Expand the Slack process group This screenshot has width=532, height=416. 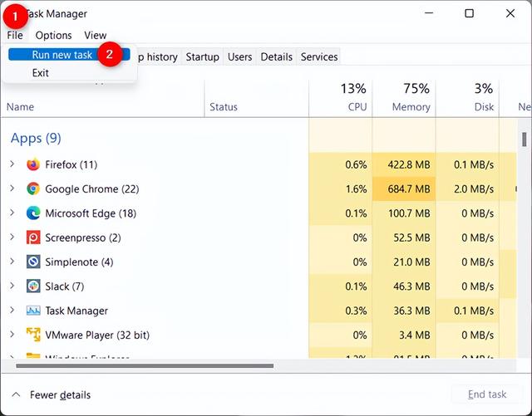(12, 286)
